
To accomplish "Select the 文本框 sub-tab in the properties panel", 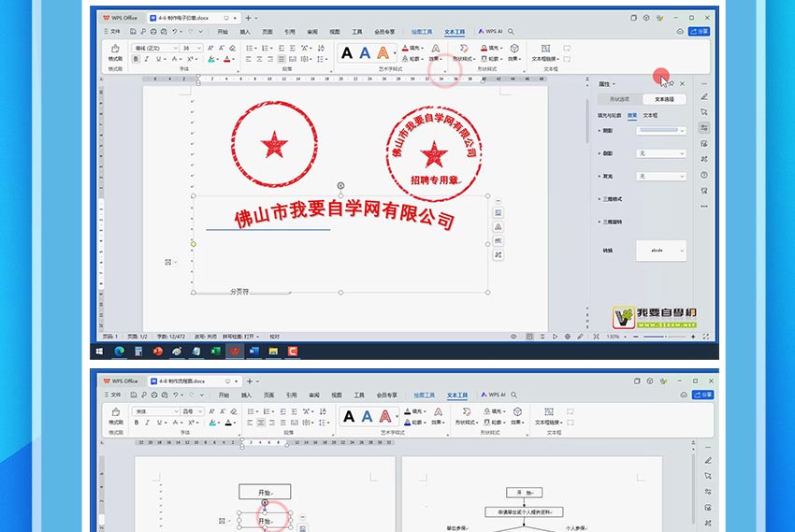I will (651, 116).
